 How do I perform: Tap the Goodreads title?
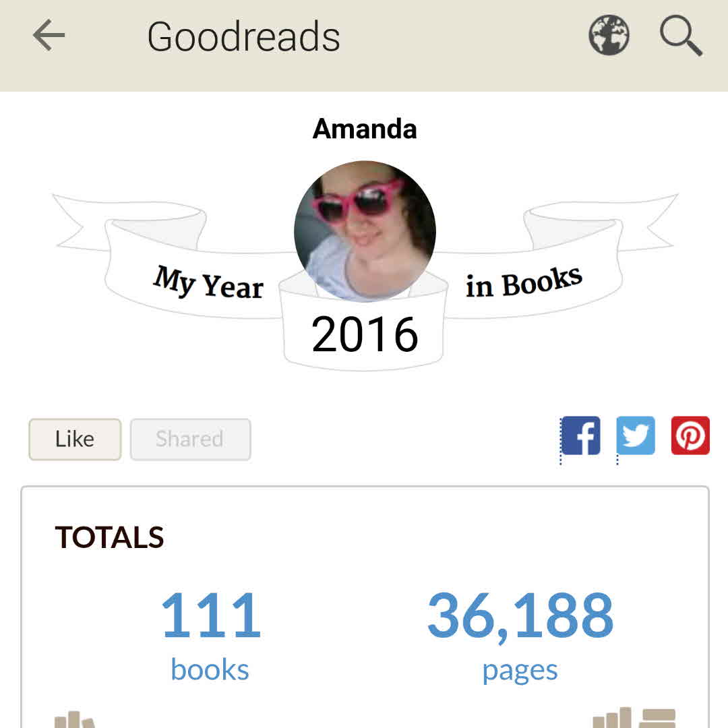tap(243, 36)
